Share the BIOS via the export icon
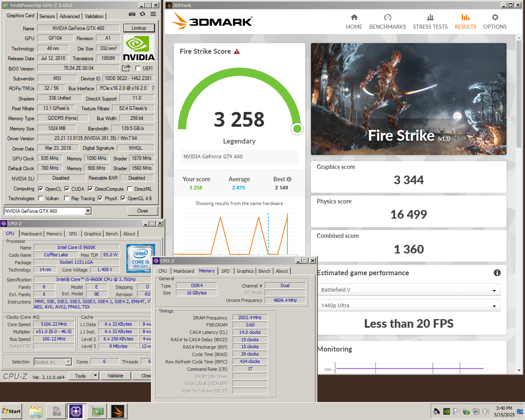Screen dimensions: 525x420 click(126, 68)
